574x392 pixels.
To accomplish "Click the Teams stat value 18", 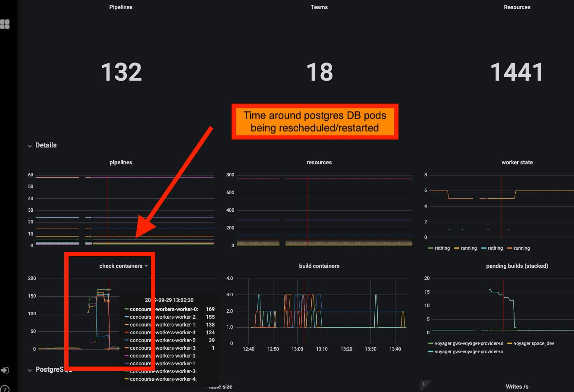I will pos(319,71).
